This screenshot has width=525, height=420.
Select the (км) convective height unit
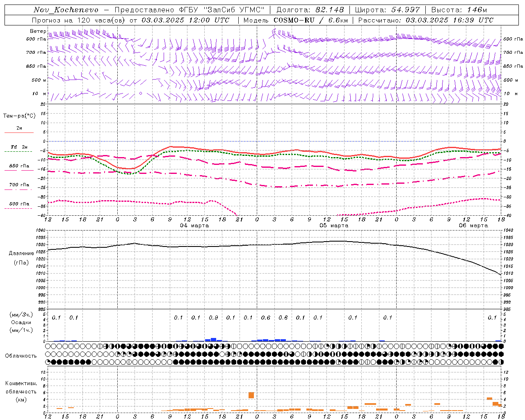[x=21, y=399]
